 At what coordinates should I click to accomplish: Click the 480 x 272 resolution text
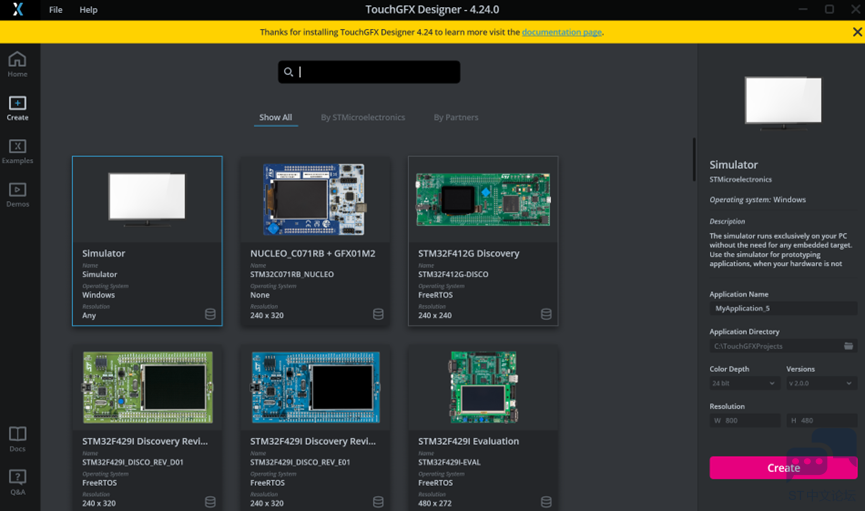435,503
